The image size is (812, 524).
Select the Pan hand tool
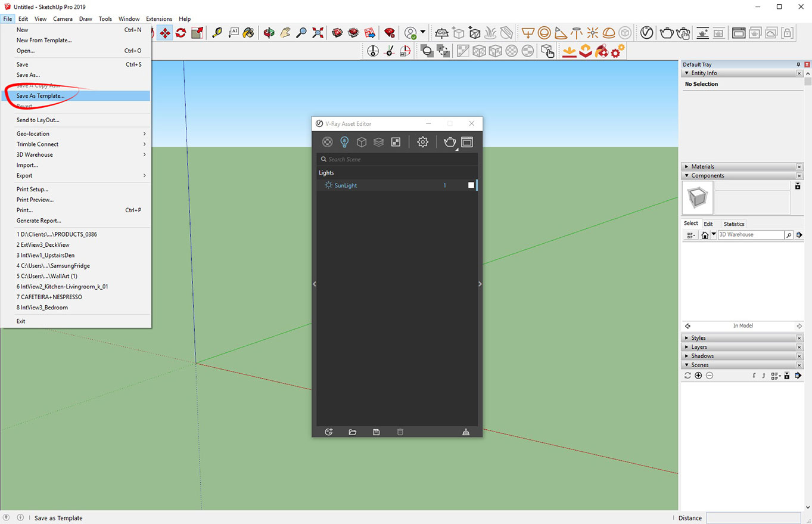tap(285, 33)
